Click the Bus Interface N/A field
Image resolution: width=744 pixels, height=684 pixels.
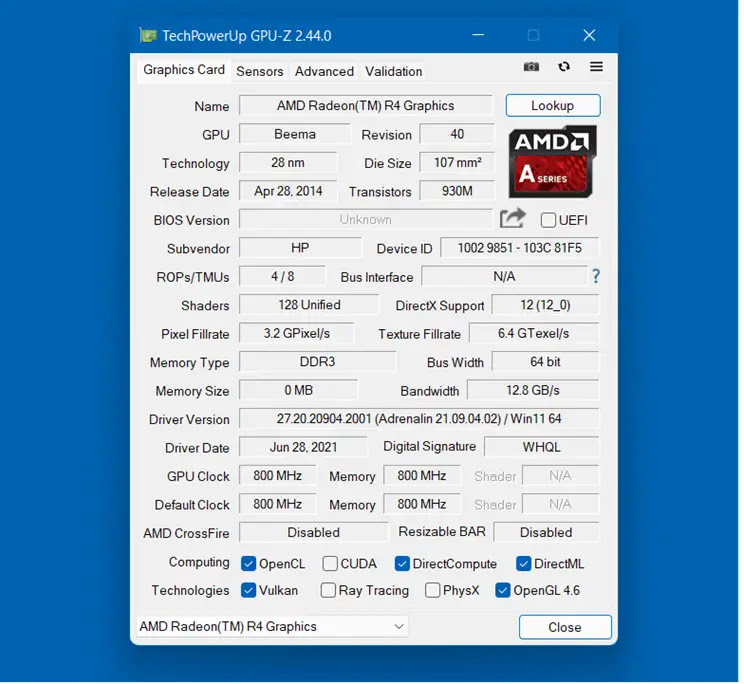pyautogui.click(x=504, y=277)
